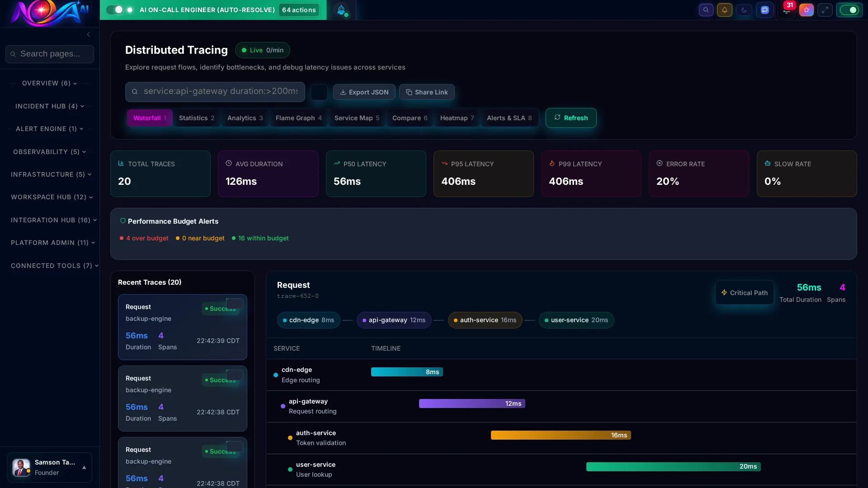Screen dimensions: 868x488
Task: Click inside the Search pages field
Action: click(50, 54)
